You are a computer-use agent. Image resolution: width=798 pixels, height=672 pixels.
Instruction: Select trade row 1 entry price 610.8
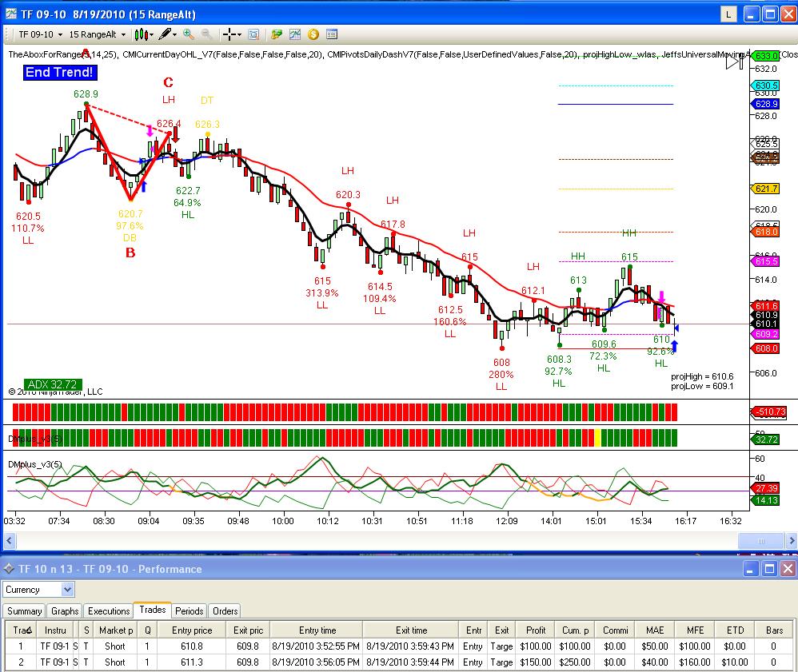192,646
